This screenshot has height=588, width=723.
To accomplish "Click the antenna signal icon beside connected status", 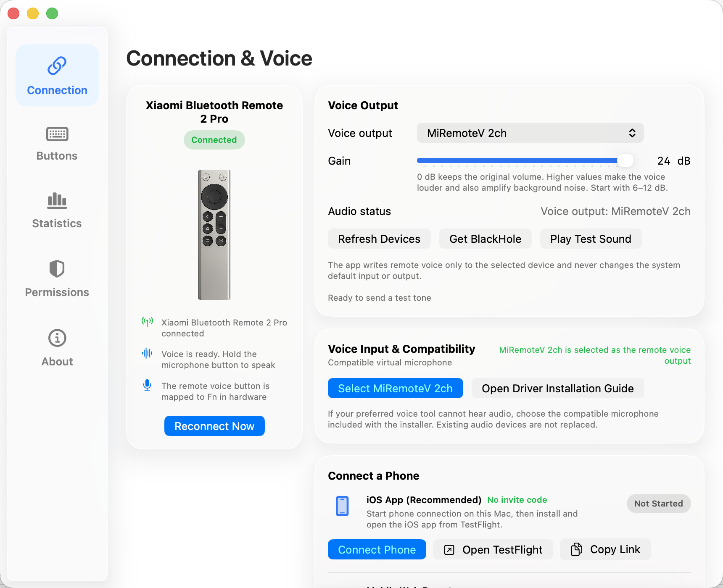I will 147,322.
